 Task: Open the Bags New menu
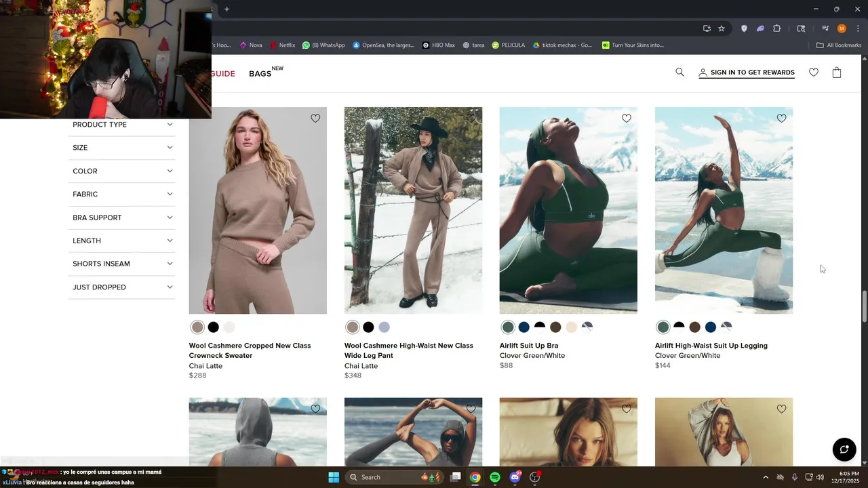pyautogui.click(x=265, y=73)
